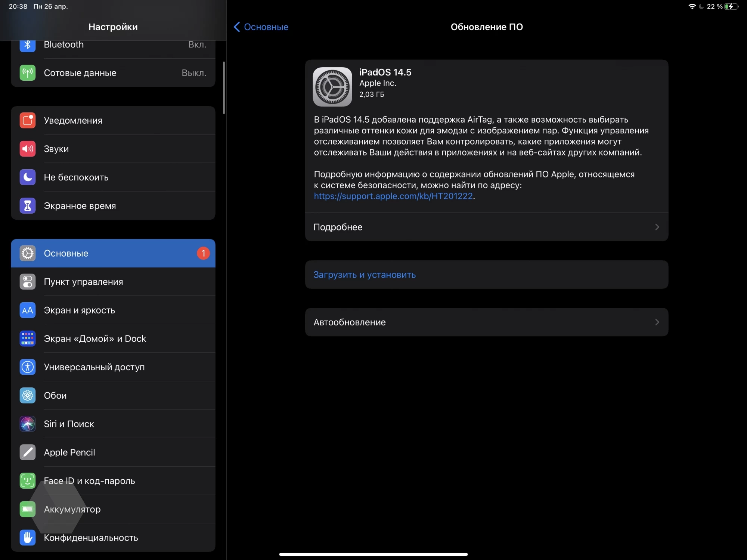
Task: Open Сотовые данные settings
Action: tap(113, 73)
